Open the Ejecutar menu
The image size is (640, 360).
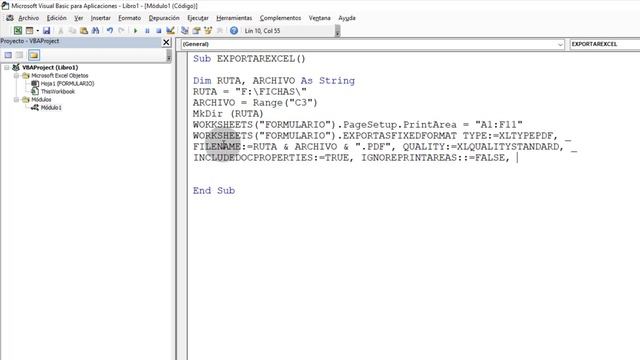[x=198, y=18]
